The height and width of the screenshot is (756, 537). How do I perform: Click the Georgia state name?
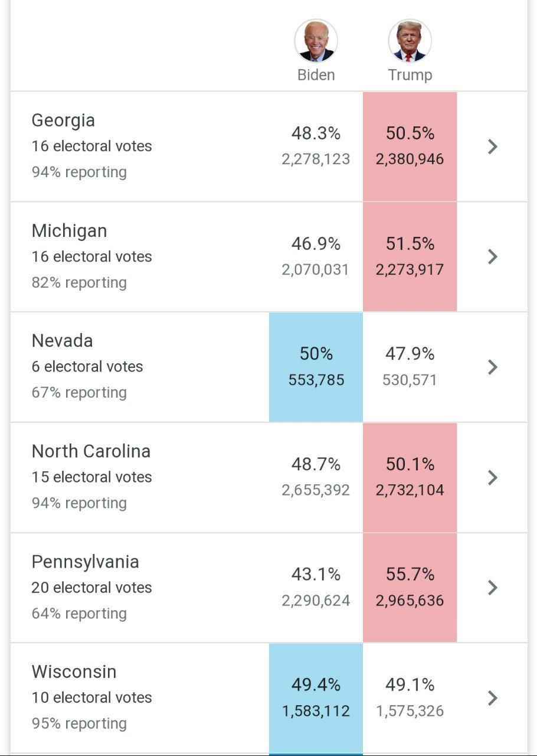click(63, 120)
